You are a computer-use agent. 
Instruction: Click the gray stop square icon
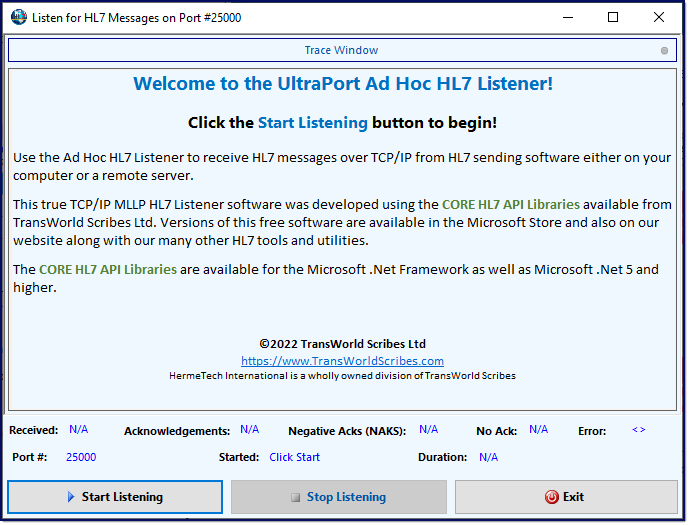[296, 497]
